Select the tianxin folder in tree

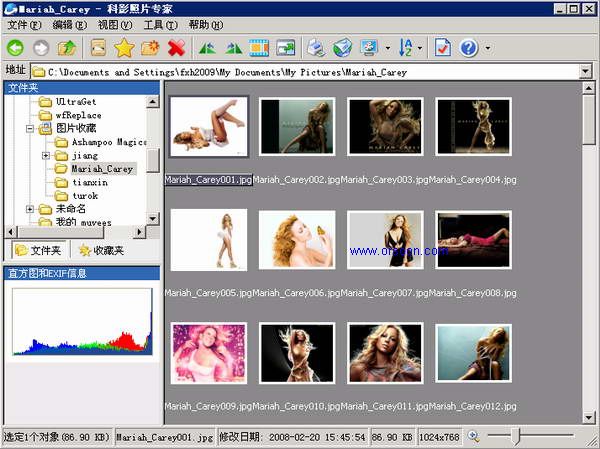point(91,183)
